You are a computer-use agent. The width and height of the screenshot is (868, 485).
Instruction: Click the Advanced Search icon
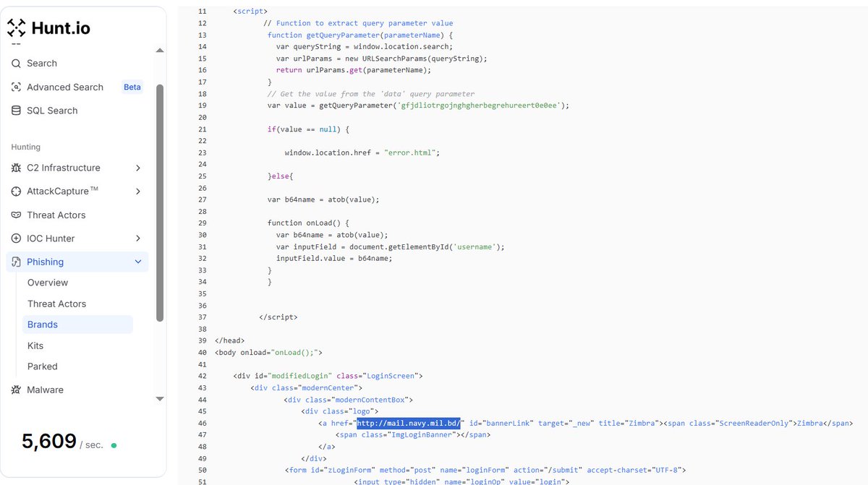click(x=16, y=87)
